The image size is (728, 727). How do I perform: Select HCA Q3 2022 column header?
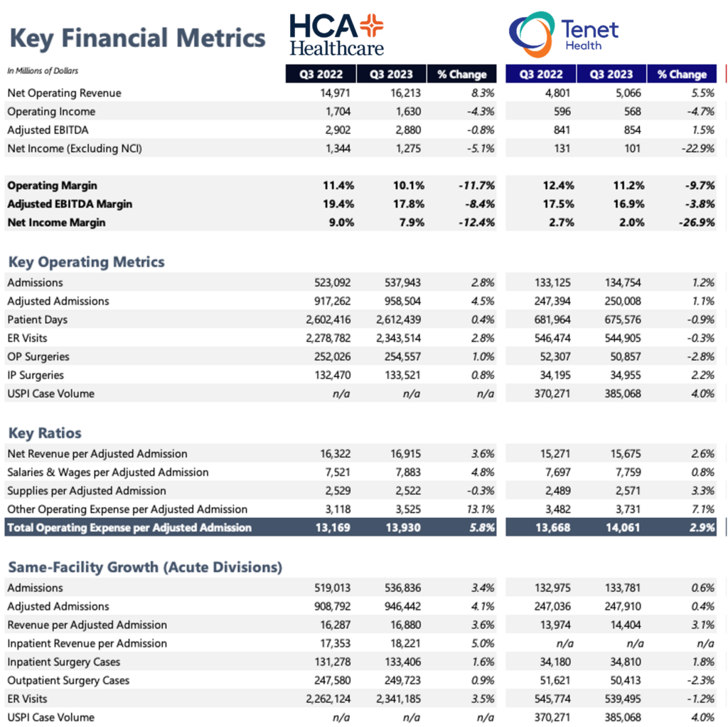click(x=321, y=74)
